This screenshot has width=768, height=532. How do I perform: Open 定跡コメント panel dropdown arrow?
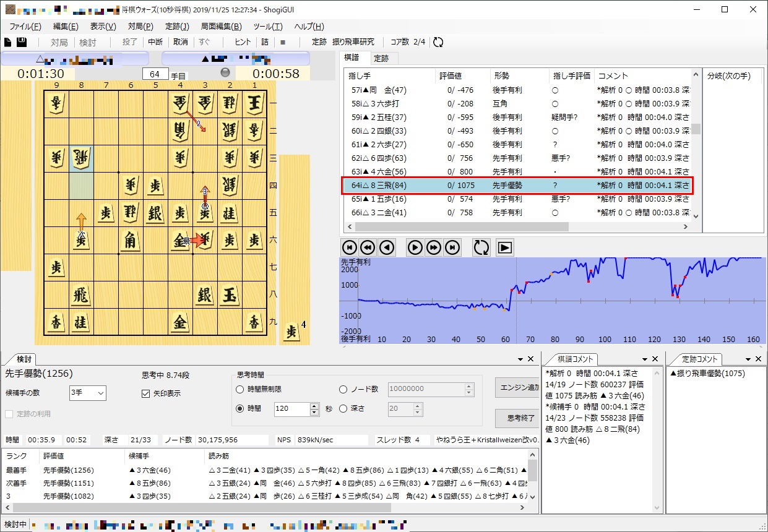(748, 359)
